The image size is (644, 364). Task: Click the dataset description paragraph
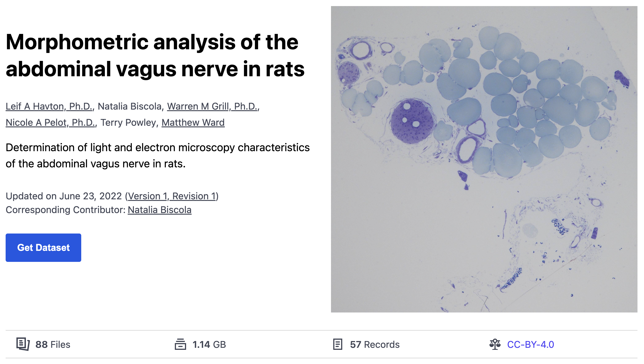[158, 155]
